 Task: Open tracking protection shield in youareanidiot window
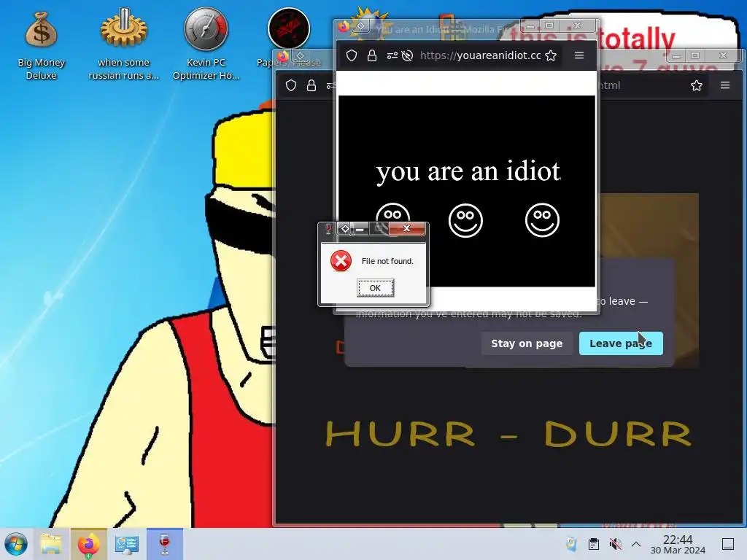(x=352, y=55)
